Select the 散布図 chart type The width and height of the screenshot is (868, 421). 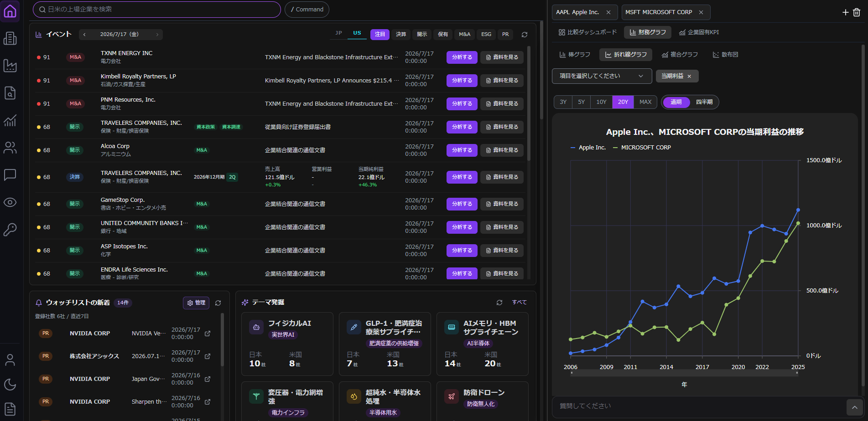click(725, 55)
